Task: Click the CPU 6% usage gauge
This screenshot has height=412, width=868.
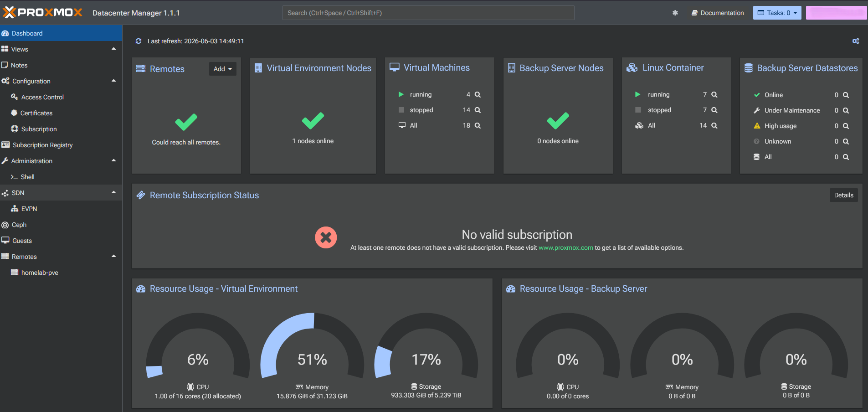Action: [198, 346]
